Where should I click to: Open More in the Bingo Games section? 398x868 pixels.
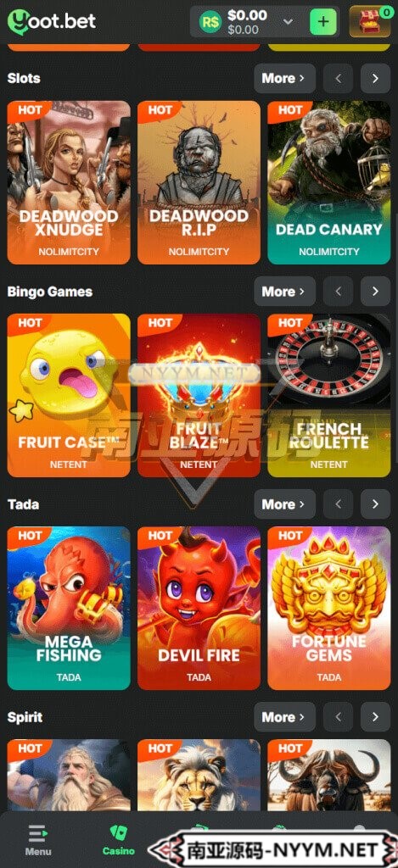click(x=284, y=292)
